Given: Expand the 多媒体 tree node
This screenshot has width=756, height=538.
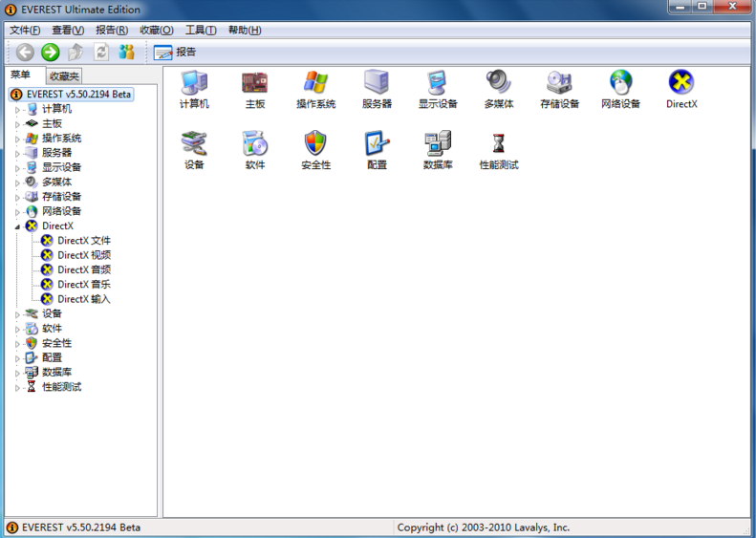Looking at the screenshot, I should click(17, 183).
